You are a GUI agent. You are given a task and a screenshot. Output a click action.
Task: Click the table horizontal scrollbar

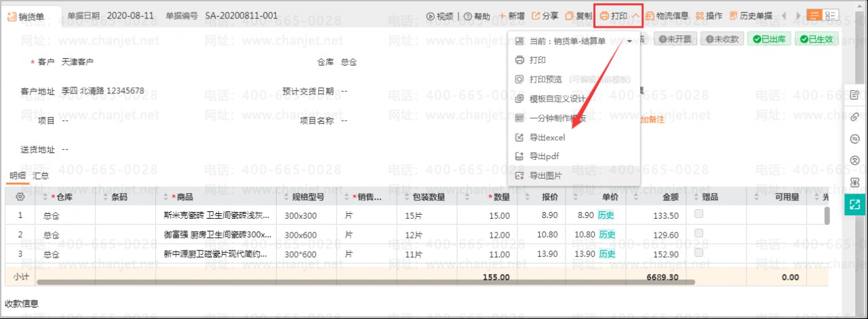(366, 282)
